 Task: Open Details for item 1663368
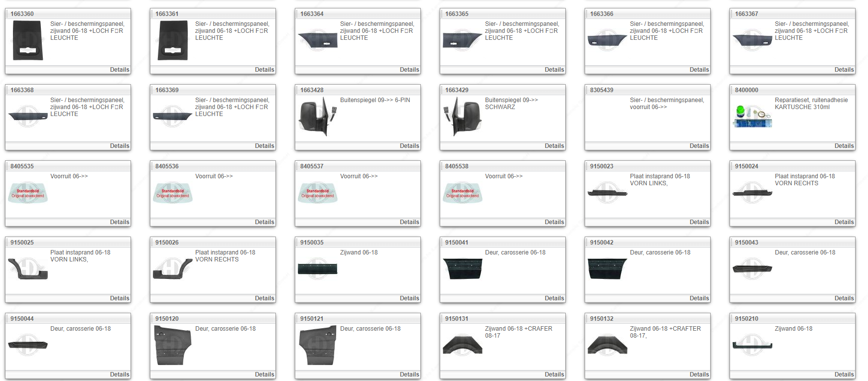(120, 146)
